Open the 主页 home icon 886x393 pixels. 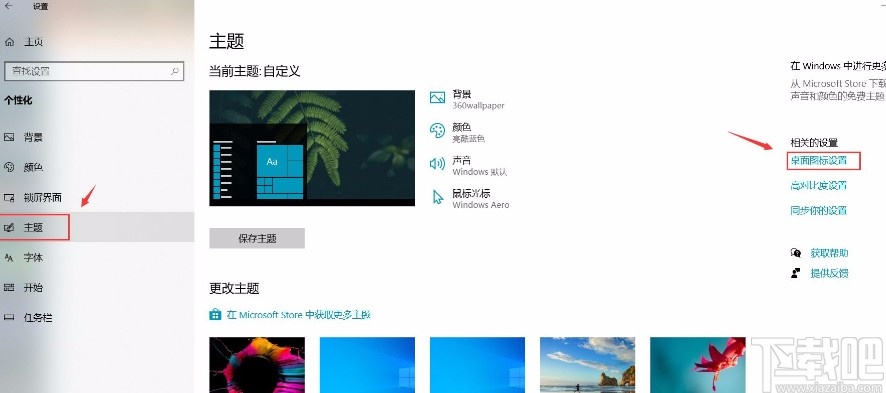(9, 42)
